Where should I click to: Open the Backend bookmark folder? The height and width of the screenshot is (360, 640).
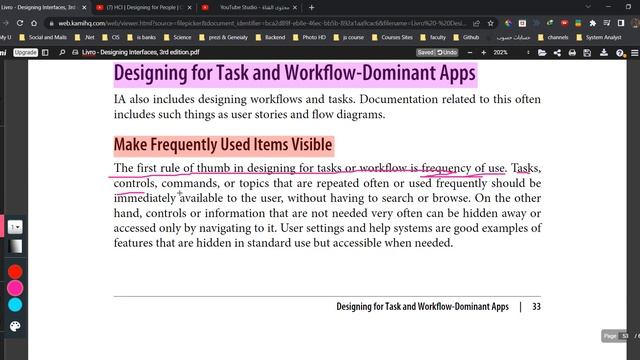(270, 37)
